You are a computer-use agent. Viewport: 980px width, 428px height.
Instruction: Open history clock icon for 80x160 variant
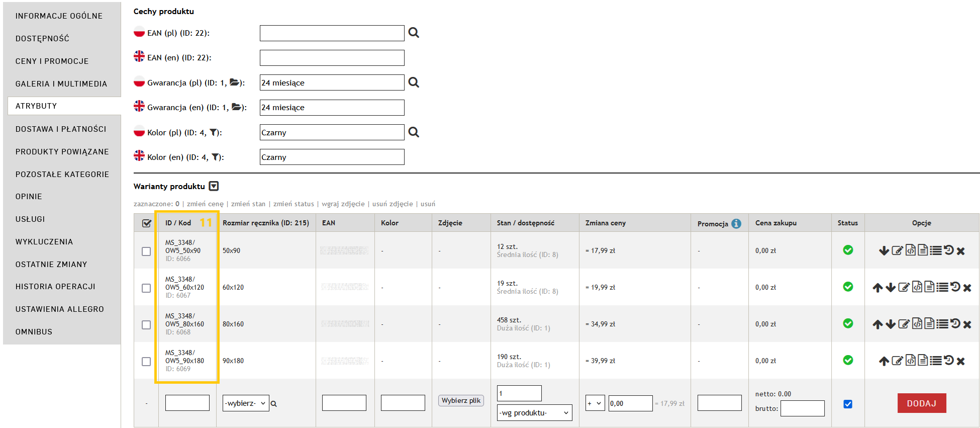coord(955,323)
